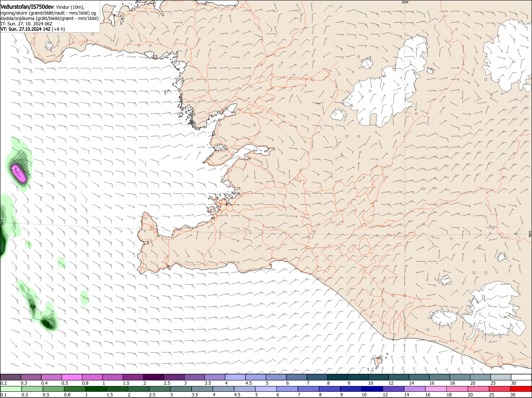Select the bottom legend swatch between 7 and 8
Viewport: 532px width, 398px height.
coord(309,389)
